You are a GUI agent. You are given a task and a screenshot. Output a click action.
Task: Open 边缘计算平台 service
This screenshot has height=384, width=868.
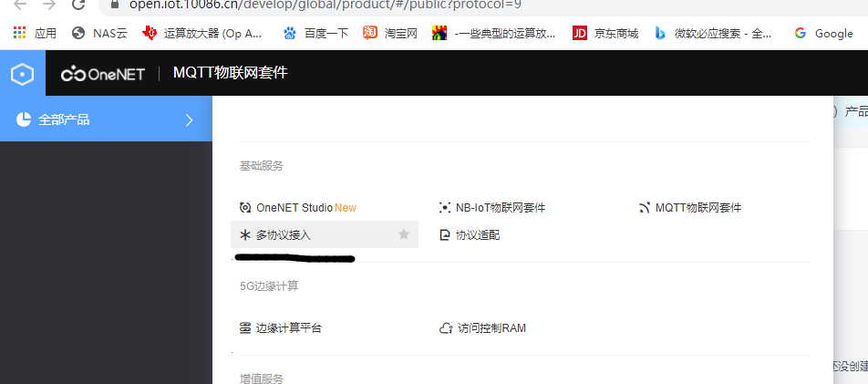(280, 328)
